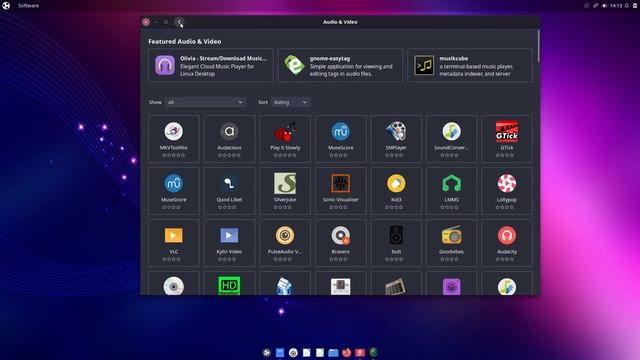Open the system menu logo in top-left corner
This screenshot has height=360, width=640.
(6, 6)
